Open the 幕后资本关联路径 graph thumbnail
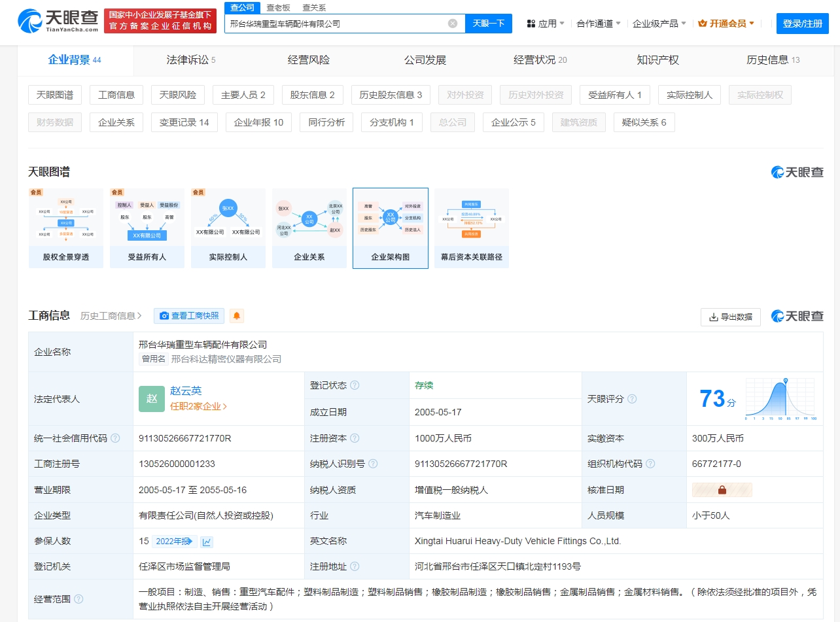 click(x=472, y=228)
